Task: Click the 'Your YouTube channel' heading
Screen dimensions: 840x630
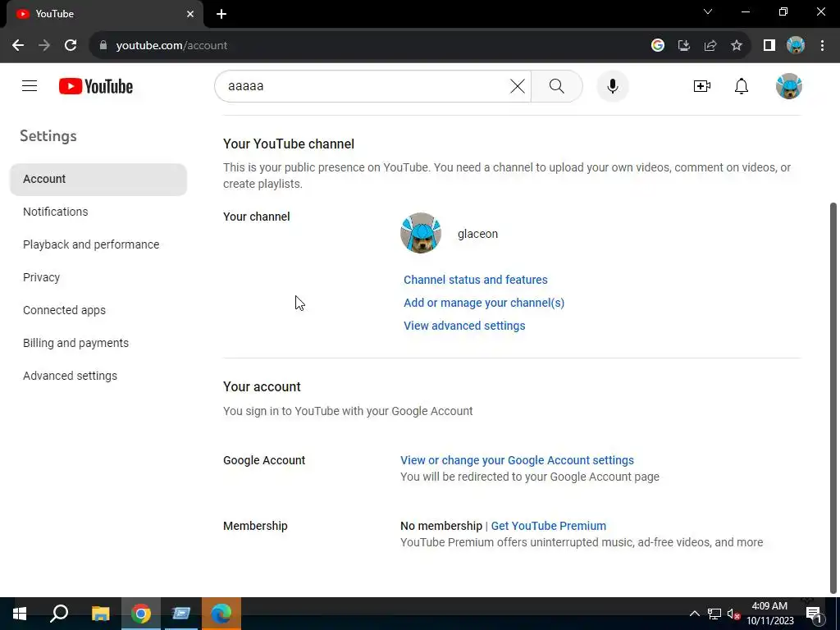Action: [289, 144]
